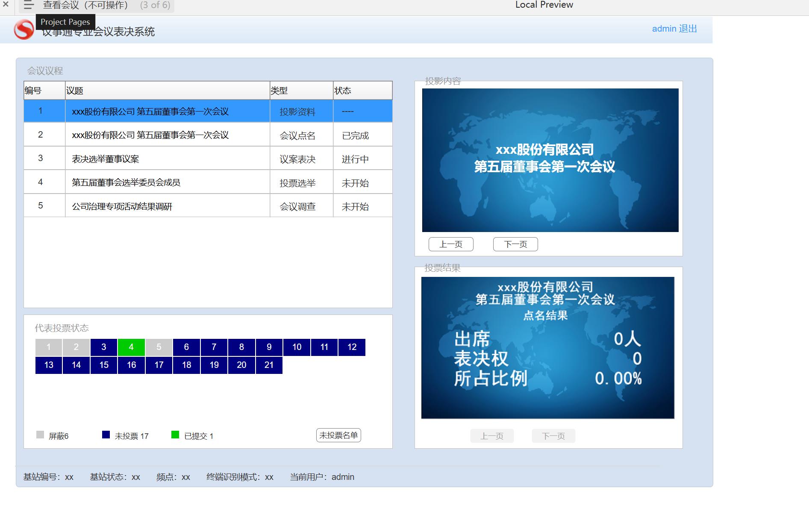Click the 点名结果 result slide

coord(547,348)
